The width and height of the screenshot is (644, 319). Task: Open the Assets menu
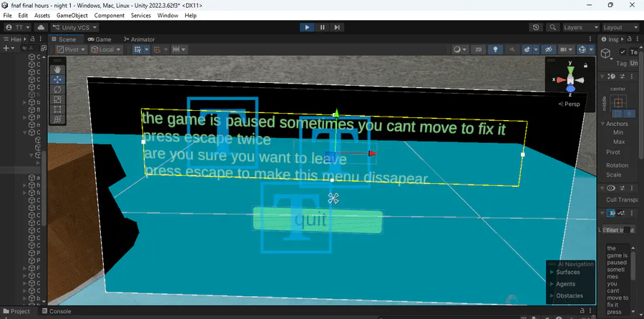(x=42, y=16)
